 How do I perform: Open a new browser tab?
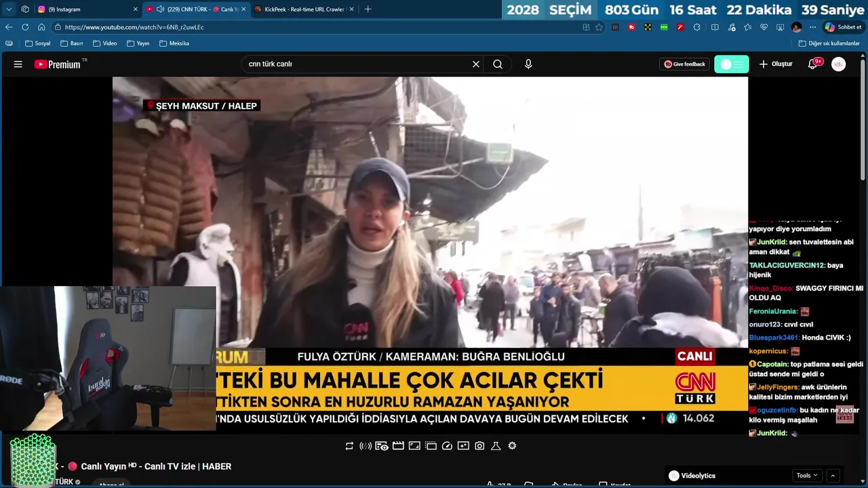(x=368, y=9)
